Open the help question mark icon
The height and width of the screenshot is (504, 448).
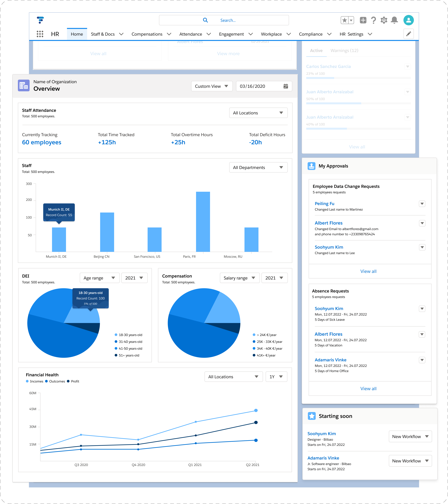[374, 20]
